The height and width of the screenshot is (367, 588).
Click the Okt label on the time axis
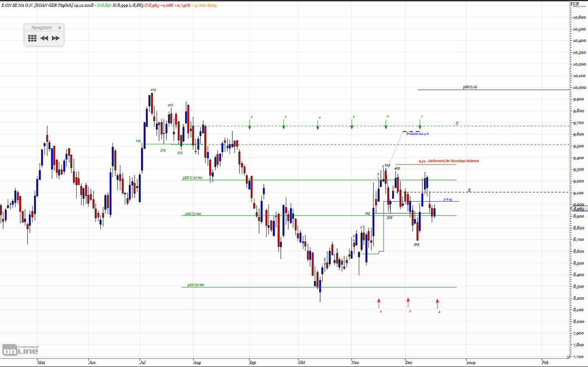coord(302,363)
